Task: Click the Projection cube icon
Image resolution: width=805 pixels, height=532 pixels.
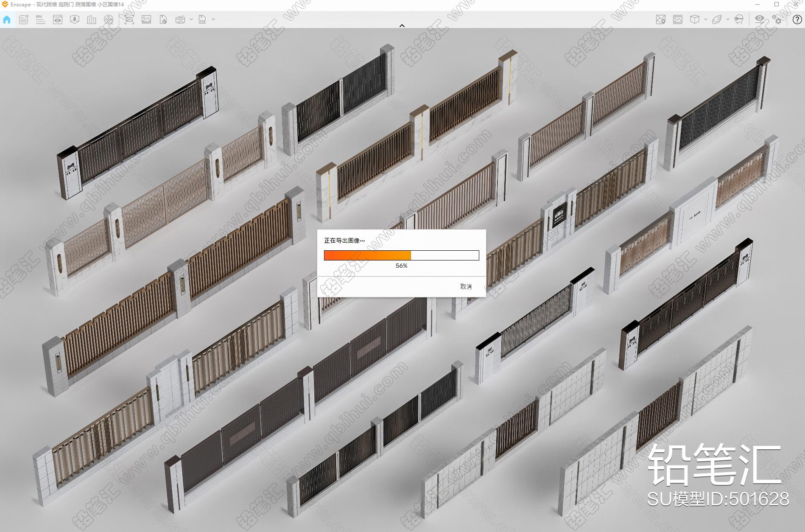Action: tap(695, 20)
